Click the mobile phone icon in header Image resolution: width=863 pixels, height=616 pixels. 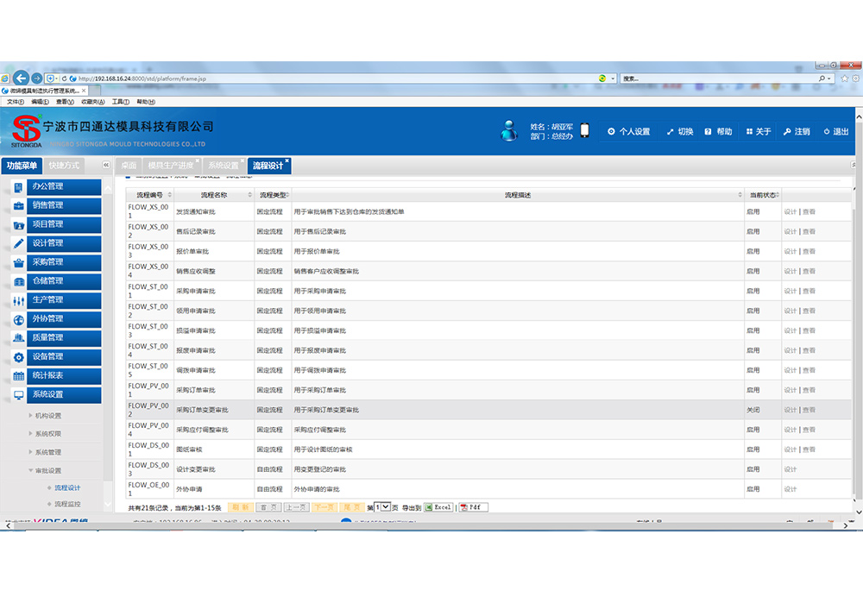click(584, 131)
